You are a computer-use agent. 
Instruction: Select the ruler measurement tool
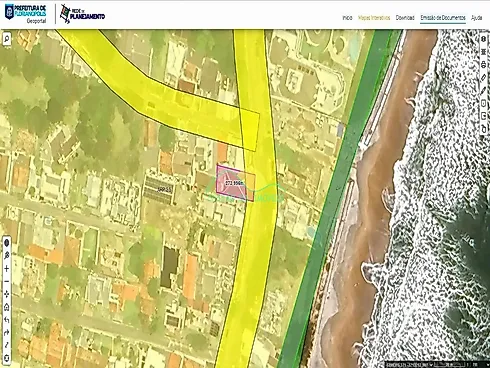[484, 77]
